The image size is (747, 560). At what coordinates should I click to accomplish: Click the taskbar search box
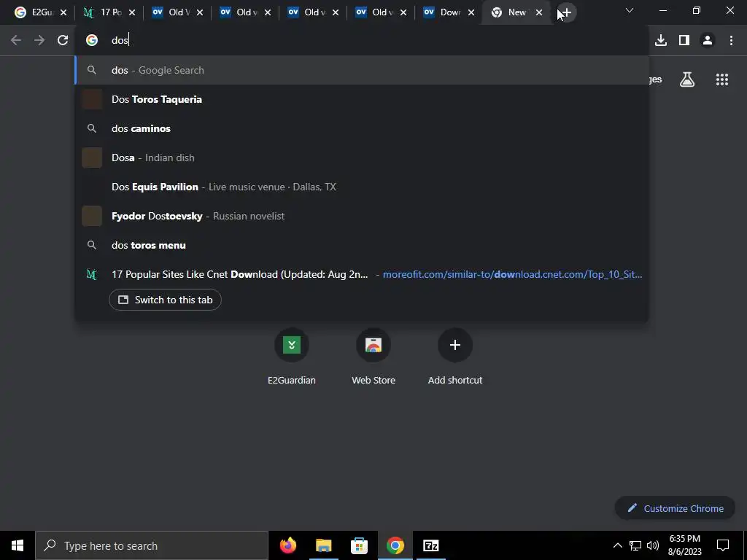pos(152,545)
